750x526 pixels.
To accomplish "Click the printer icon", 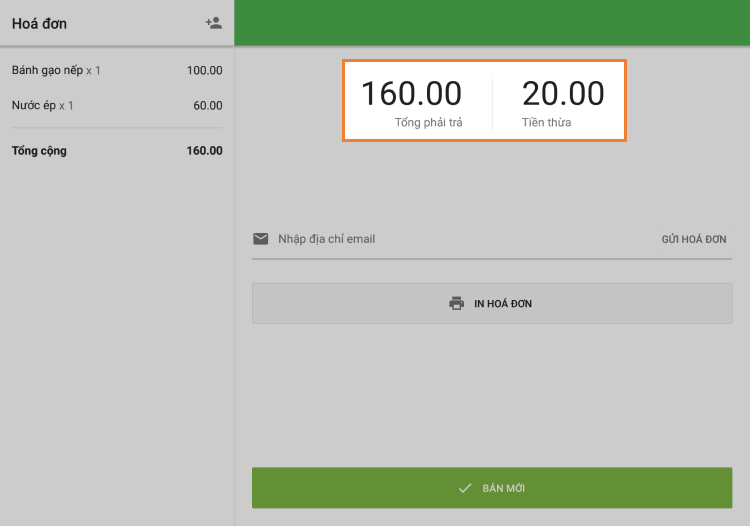I will (x=457, y=303).
